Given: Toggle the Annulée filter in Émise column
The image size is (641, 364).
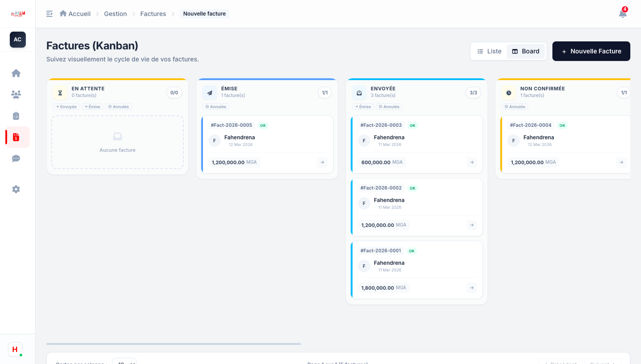Looking at the screenshot, I should [216, 107].
